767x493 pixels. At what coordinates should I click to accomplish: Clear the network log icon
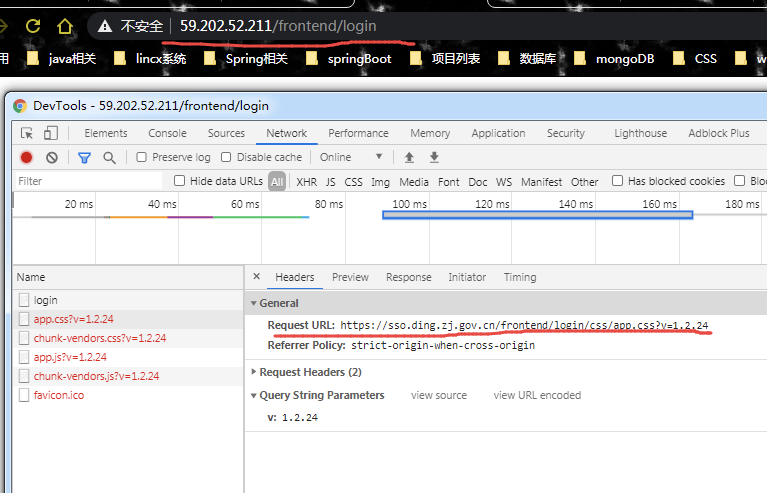[x=51, y=157]
